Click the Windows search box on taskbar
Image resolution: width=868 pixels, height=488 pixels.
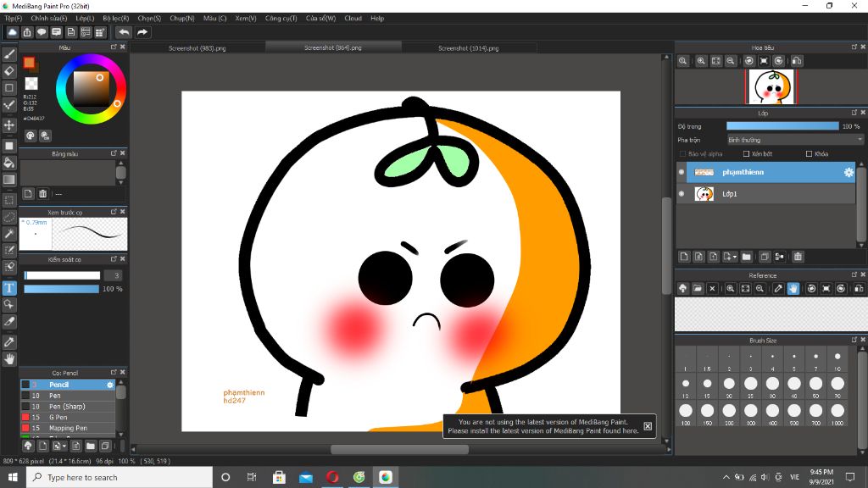[119, 477]
